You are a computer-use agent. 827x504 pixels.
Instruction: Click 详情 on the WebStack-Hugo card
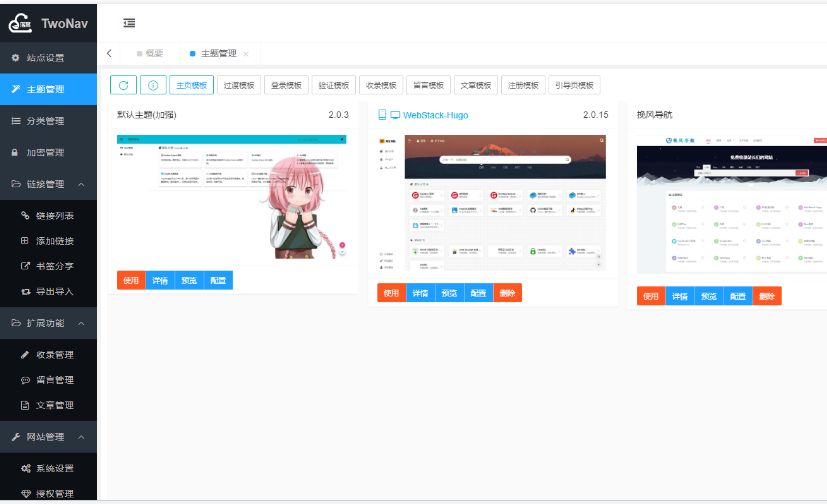point(420,293)
